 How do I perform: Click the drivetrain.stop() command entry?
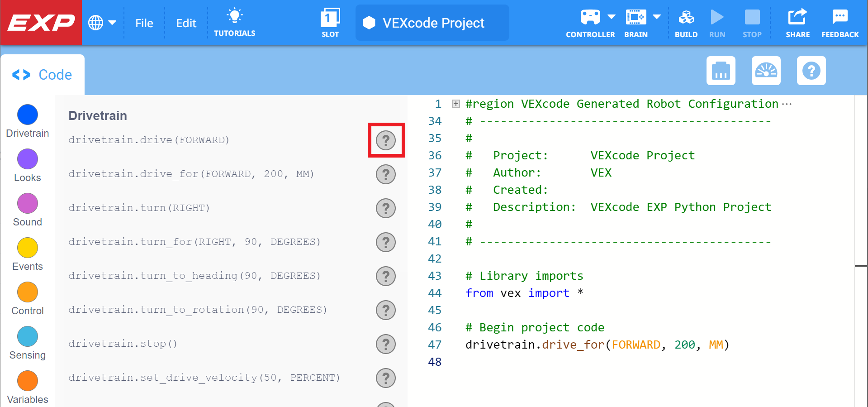point(123,344)
